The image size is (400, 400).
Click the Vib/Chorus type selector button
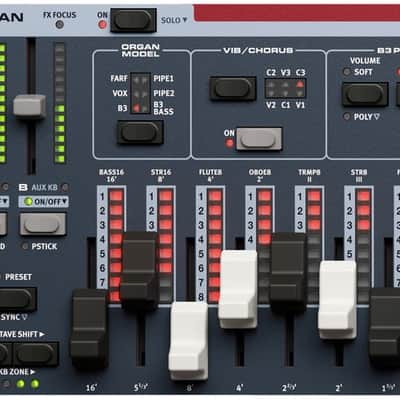233,89
